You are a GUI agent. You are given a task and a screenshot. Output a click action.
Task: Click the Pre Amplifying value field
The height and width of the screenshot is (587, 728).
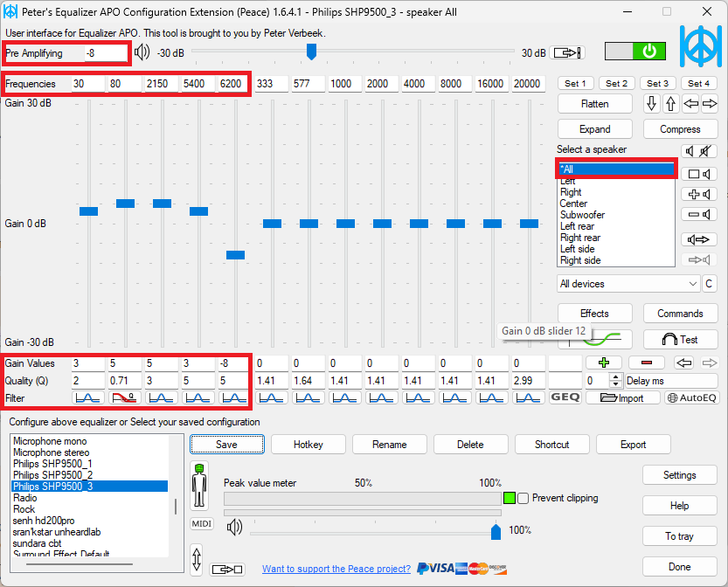coord(106,53)
